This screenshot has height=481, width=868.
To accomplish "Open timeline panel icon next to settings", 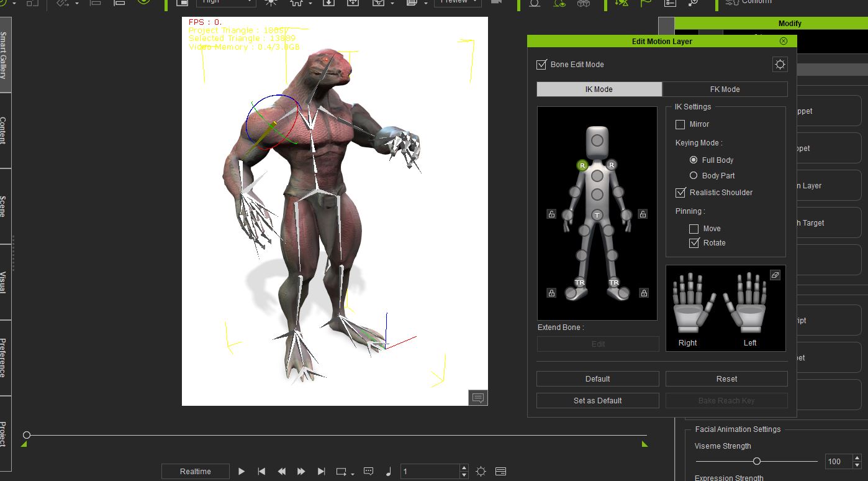I will (501, 472).
